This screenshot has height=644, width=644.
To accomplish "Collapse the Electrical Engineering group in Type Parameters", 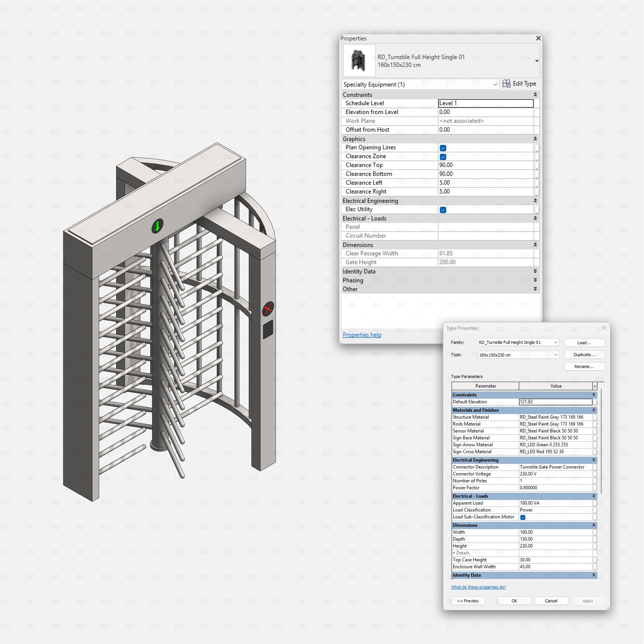I will [x=594, y=460].
